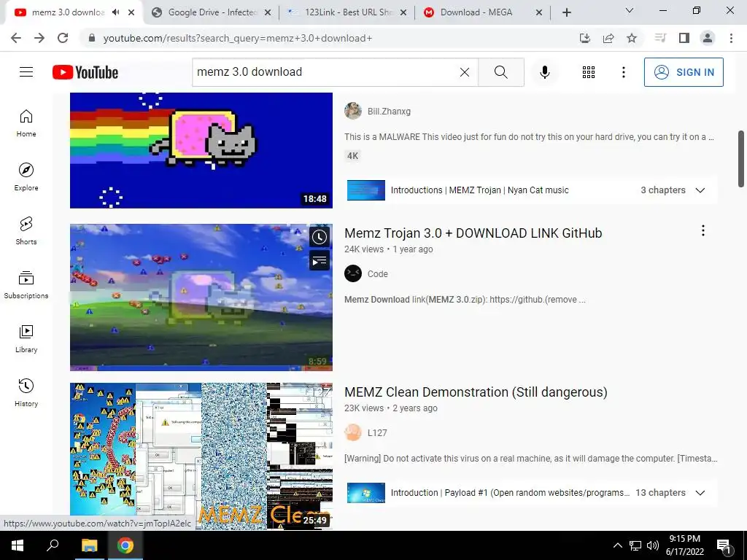
Task: Bookmark this page with the star
Action: coord(632,38)
